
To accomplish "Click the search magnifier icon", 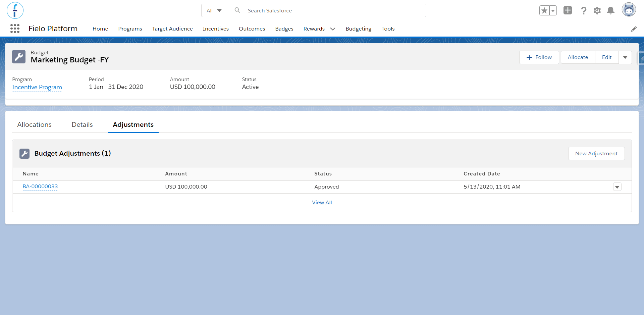I will point(237,10).
